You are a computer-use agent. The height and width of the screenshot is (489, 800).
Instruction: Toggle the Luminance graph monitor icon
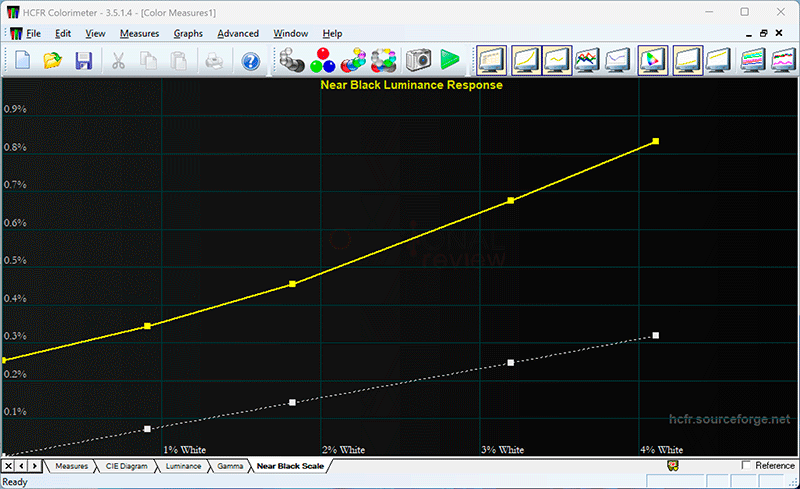click(x=526, y=60)
